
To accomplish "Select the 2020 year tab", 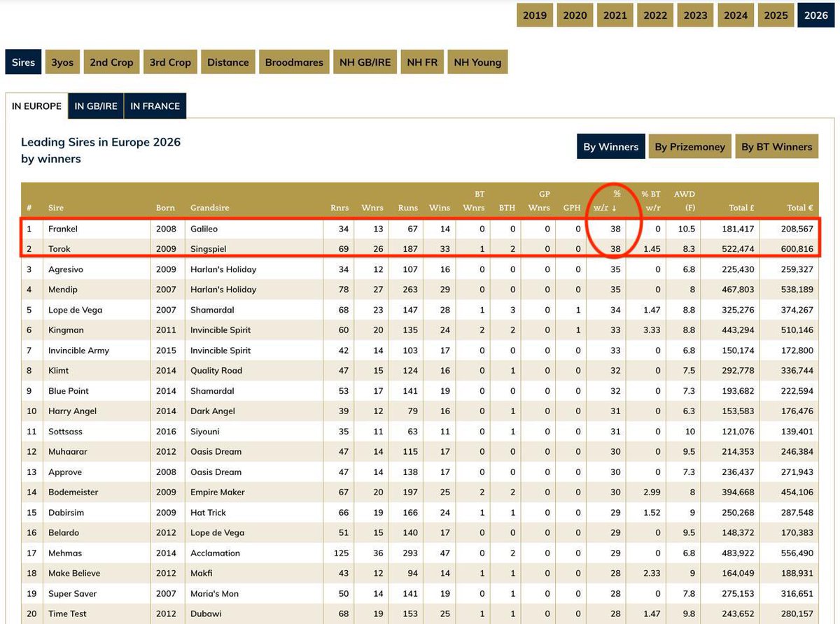I will (575, 15).
